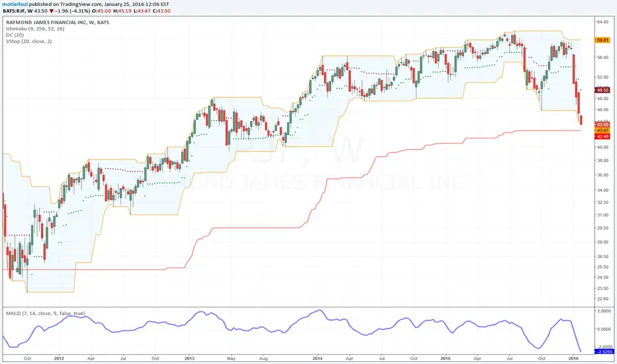Screen dimensions: 617x364
Task: Click the L:43.47 low price value
Action: pos(142,11)
